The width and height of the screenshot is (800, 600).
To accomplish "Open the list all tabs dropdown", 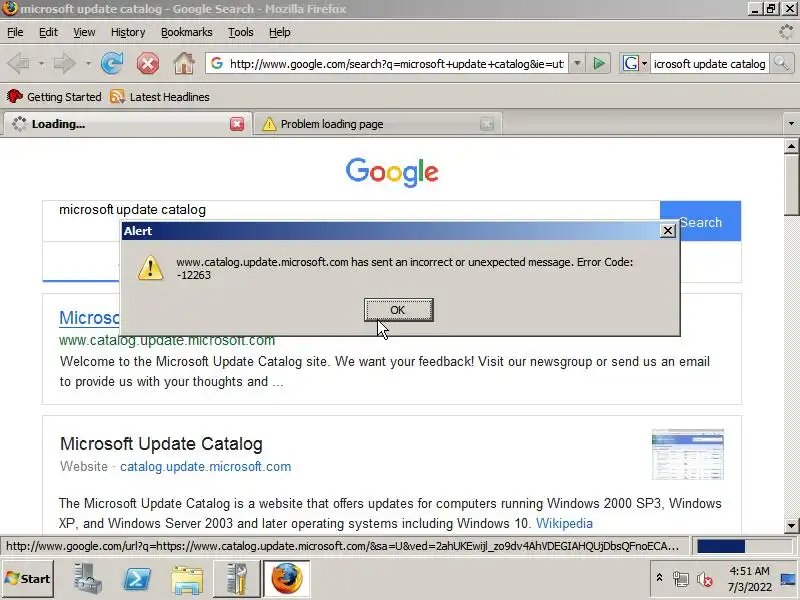I will pyautogui.click(x=791, y=123).
